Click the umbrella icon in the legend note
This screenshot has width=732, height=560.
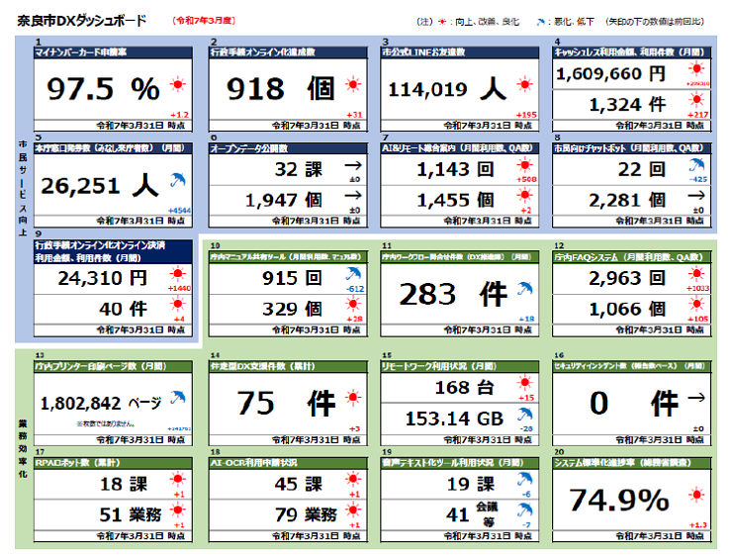pyautogui.click(x=541, y=22)
